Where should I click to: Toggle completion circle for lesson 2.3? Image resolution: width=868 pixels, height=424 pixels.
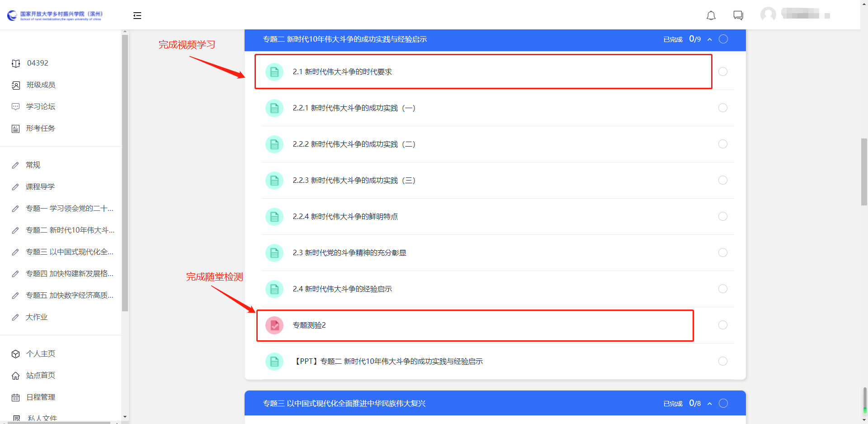[x=723, y=252]
